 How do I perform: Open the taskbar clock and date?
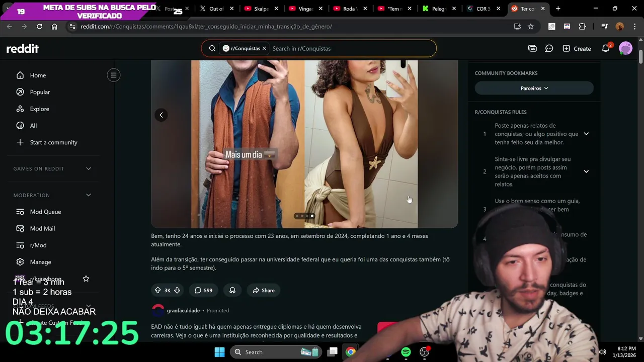(623, 352)
